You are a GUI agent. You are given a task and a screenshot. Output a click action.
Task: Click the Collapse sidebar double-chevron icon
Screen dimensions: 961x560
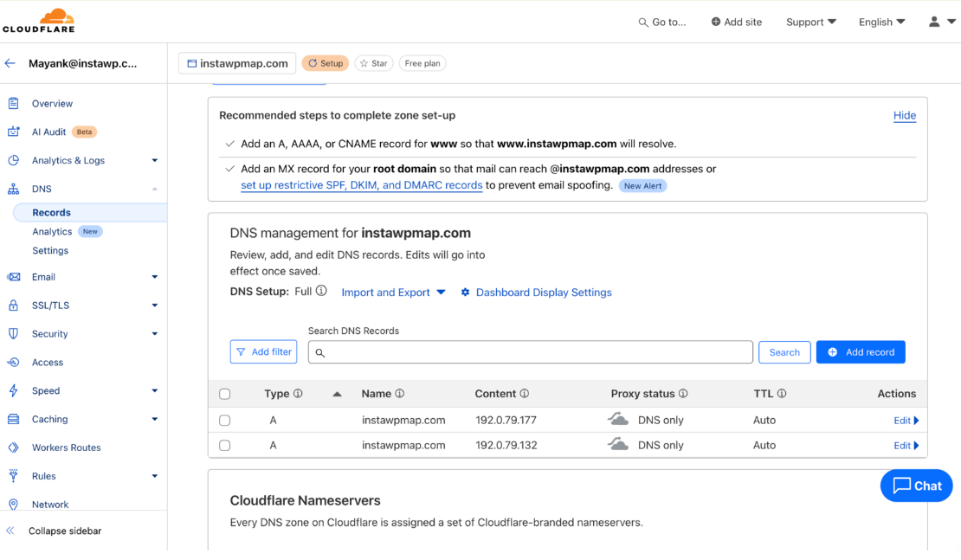[10, 531]
